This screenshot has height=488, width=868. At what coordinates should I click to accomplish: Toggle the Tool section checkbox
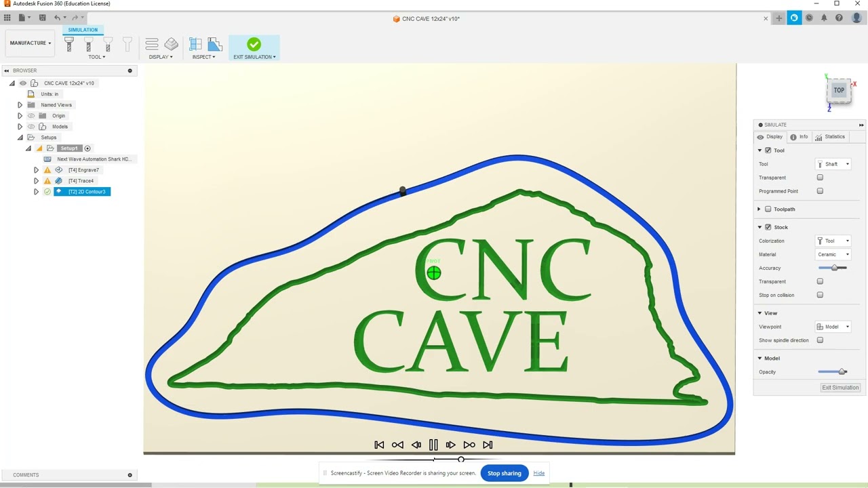point(768,150)
